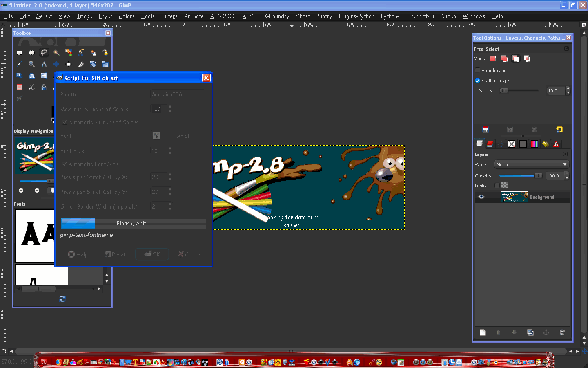Zoom in using Display Navigation plus icon
Image resolution: width=588 pixels, height=368 pixels.
tap(37, 191)
